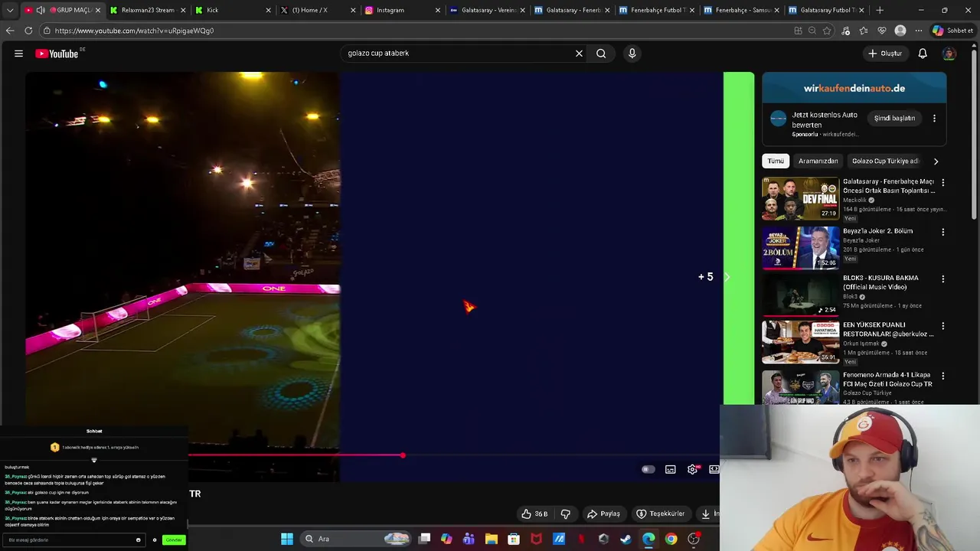Open Edge settings and more menu

[919, 31]
